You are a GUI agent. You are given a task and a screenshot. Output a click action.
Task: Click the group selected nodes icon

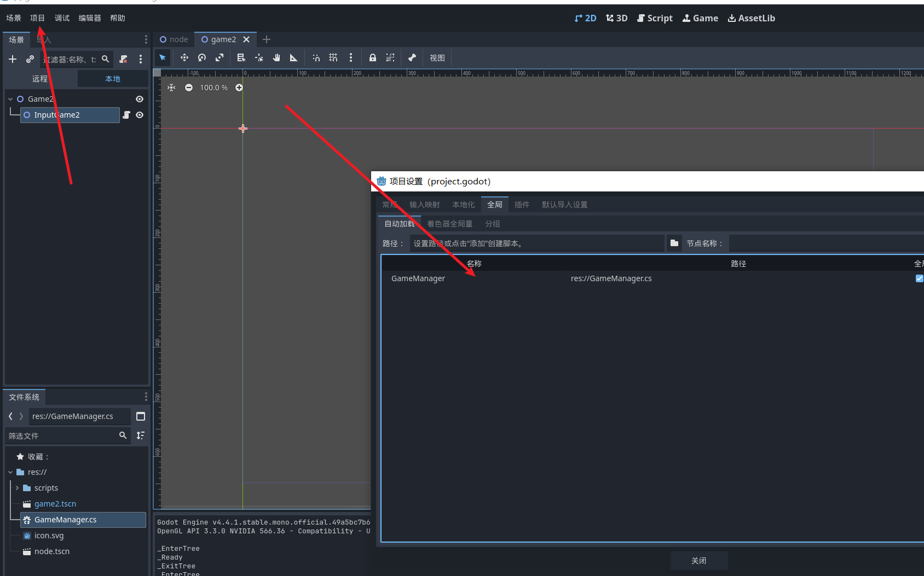click(x=390, y=57)
